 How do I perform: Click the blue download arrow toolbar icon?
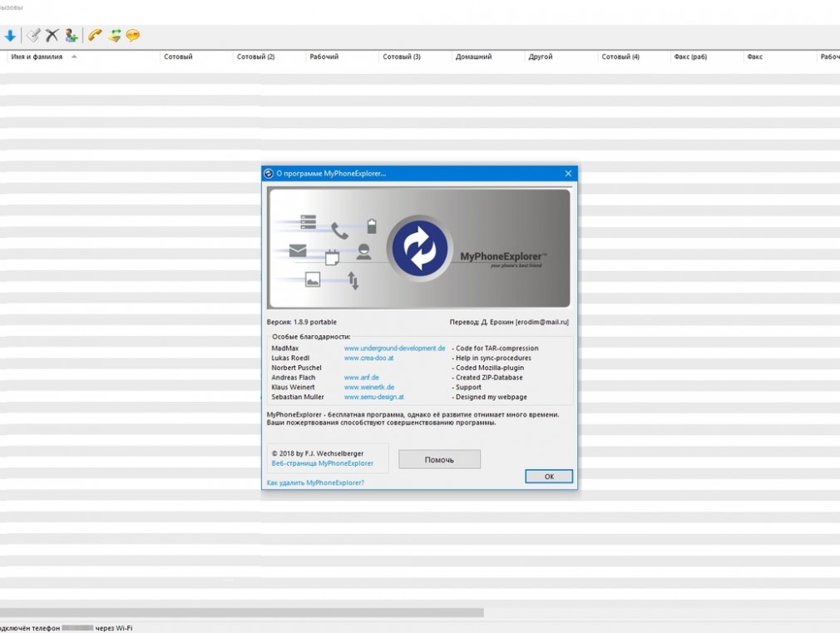10,35
